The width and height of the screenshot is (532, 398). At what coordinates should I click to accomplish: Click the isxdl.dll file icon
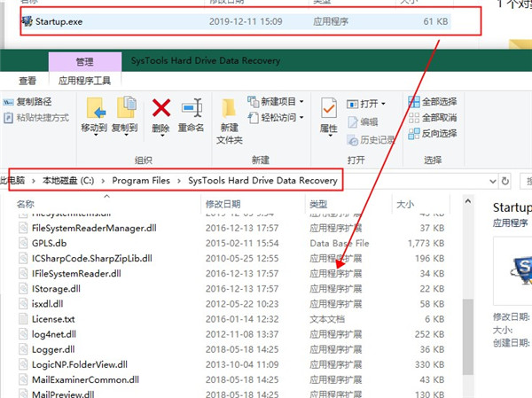click(23, 303)
